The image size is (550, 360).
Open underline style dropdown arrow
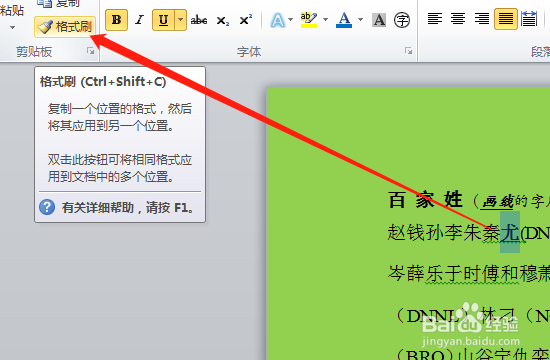coord(181,20)
